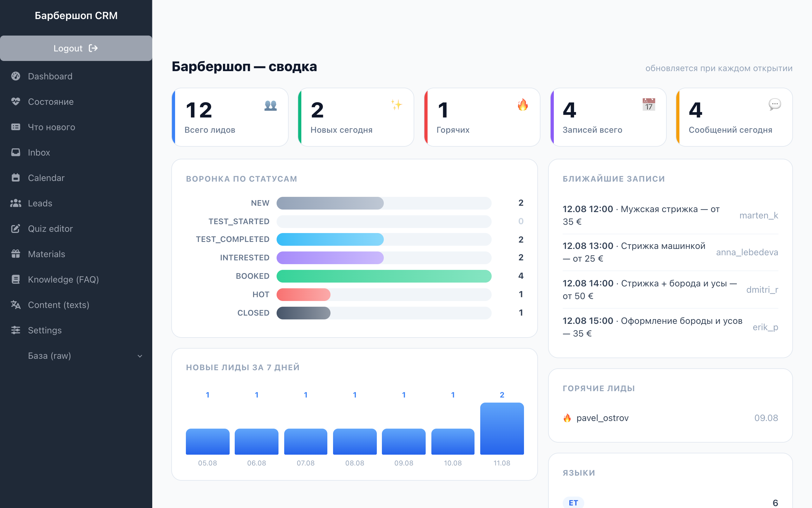Click the INTERESTED status label
812x508 pixels.
point(245,258)
